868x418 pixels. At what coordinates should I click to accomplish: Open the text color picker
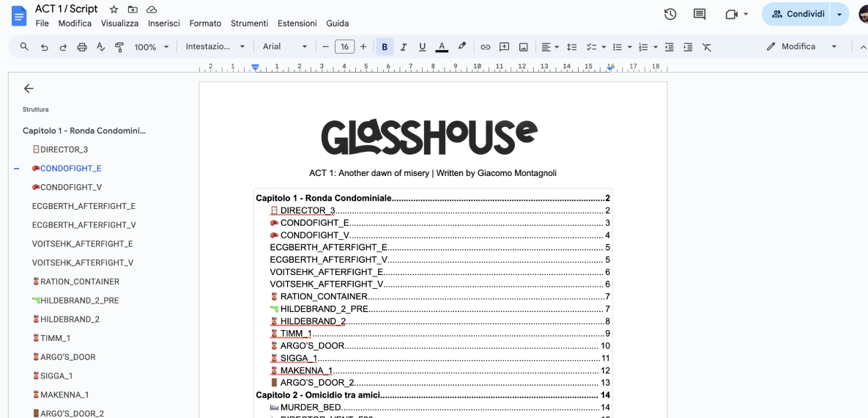[441, 47]
